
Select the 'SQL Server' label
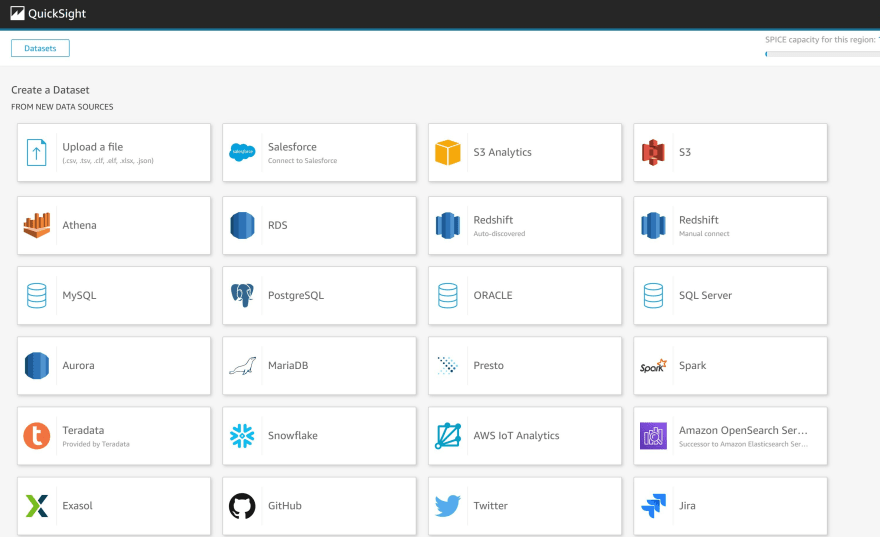705,295
